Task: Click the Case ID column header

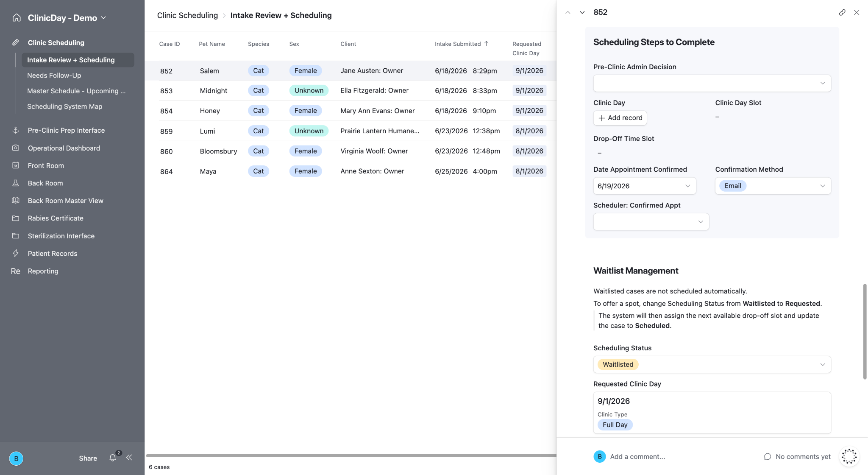Action: [170, 44]
